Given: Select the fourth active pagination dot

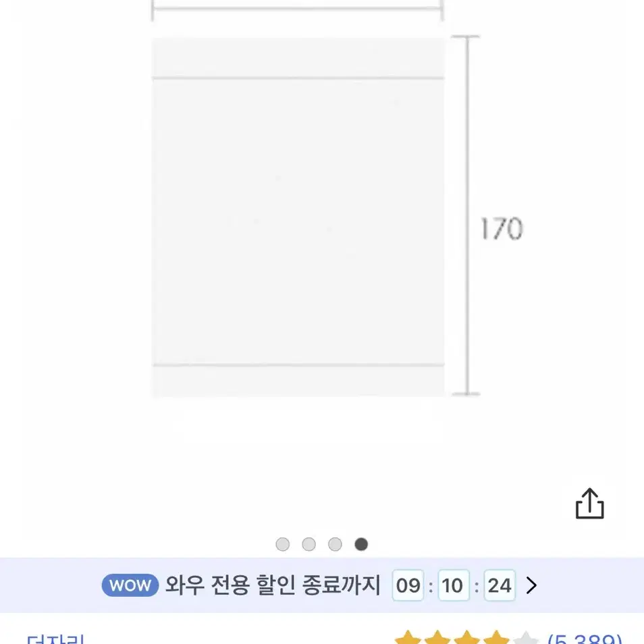Looking at the screenshot, I should [361, 544].
